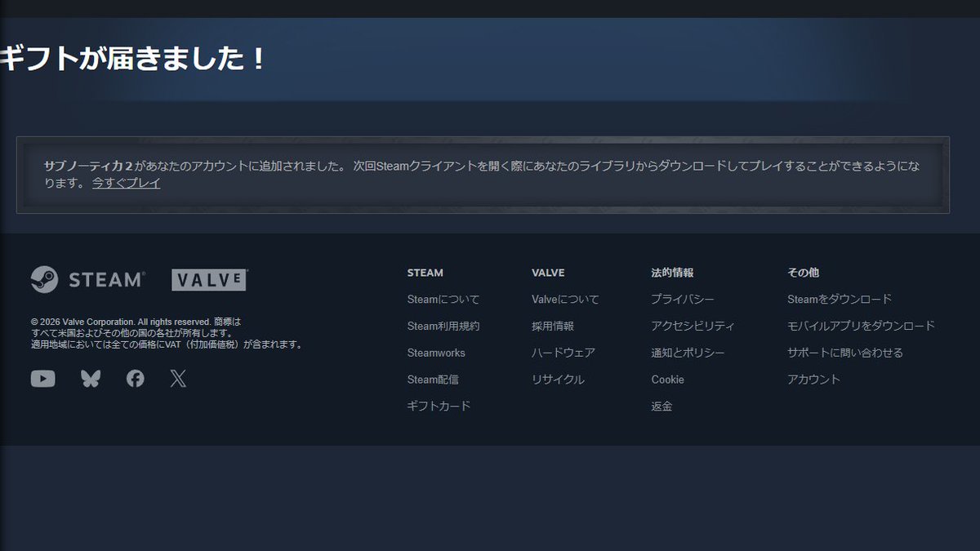Open ハードウェア link
The height and width of the screenshot is (551, 980).
pos(563,353)
